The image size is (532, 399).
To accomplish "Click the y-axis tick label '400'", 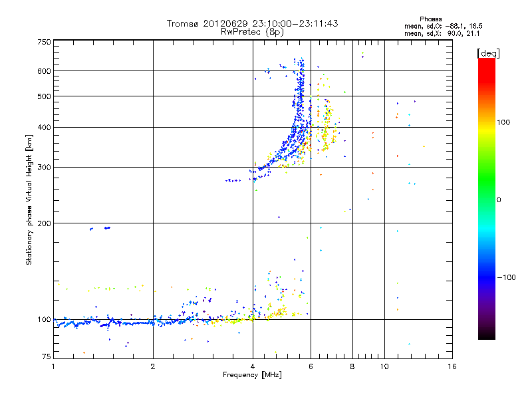I will (45, 127).
